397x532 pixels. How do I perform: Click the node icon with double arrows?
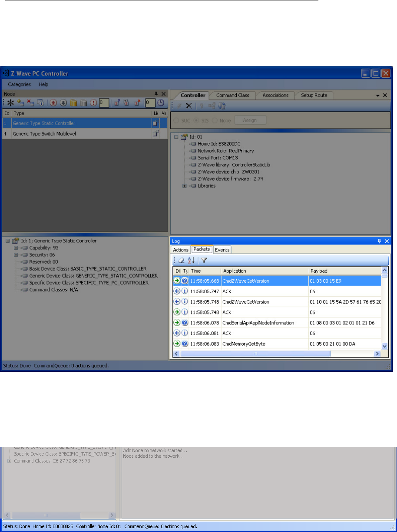click(x=126, y=102)
